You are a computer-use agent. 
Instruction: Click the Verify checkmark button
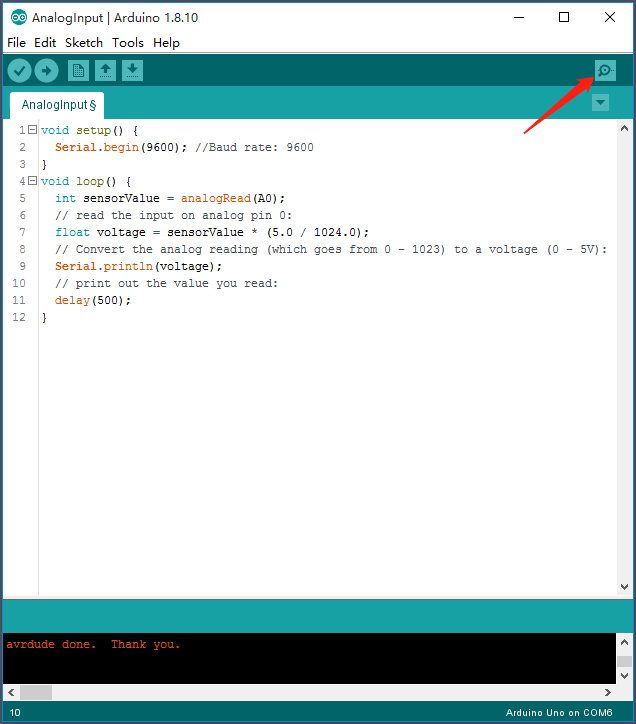tap(19, 71)
